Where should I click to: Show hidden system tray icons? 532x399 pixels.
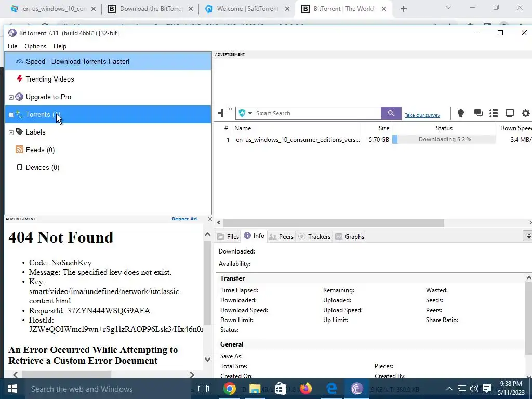pos(449,389)
